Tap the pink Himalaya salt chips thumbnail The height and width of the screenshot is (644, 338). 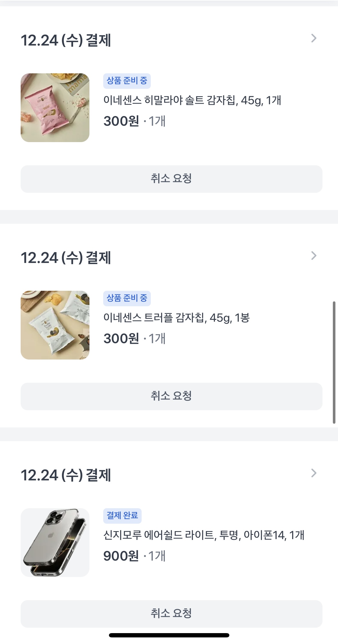tap(55, 108)
